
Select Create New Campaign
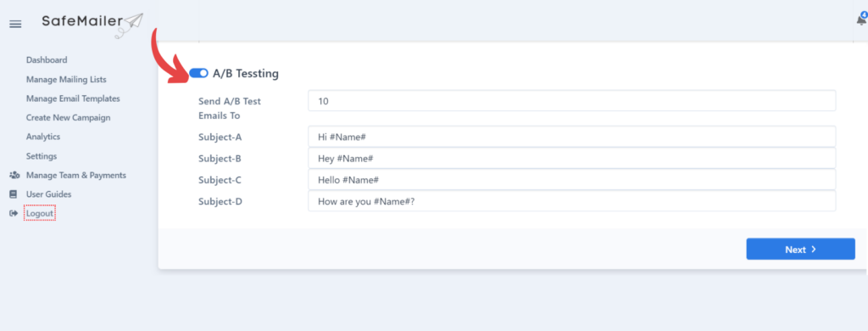(68, 117)
